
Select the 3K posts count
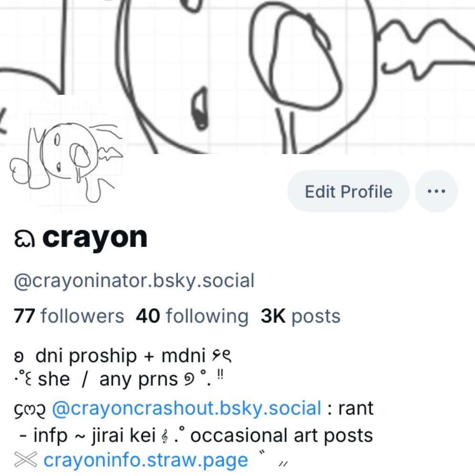(300, 316)
